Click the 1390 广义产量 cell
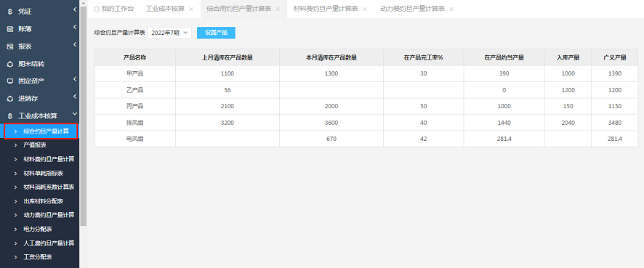The height and width of the screenshot is (268, 644). pyautogui.click(x=615, y=74)
